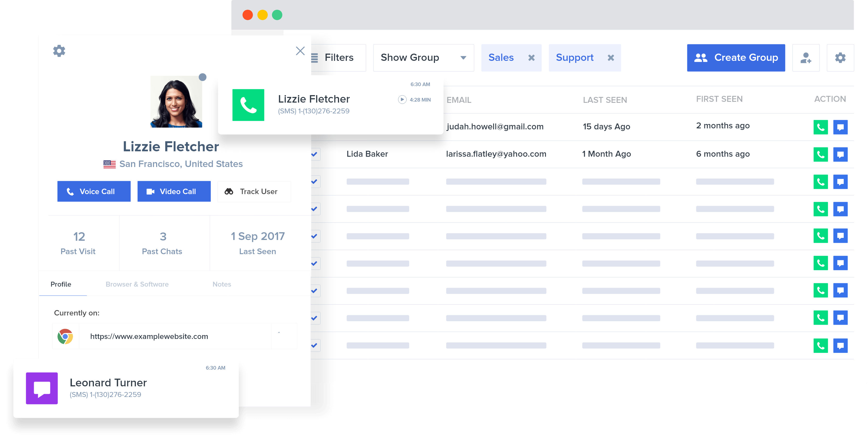The height and width of the screenshot is (441, 868).
Task: Remove the Sales group tag
Action: point(531,58)
